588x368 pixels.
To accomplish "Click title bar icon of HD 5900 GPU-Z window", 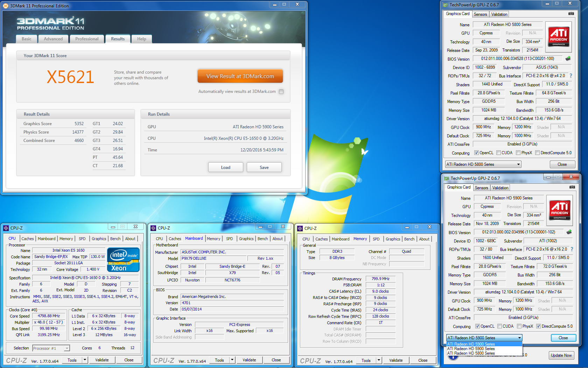I will click(x=446, y=178).
